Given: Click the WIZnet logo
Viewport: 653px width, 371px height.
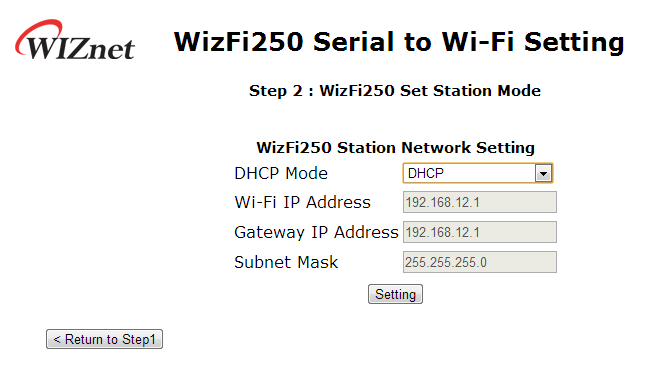Looking at the screenshot, I should tap(75, 40).
